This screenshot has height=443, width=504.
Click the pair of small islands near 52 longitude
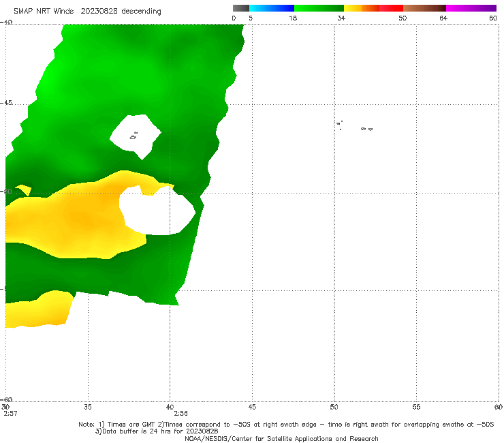pos(366,129)
